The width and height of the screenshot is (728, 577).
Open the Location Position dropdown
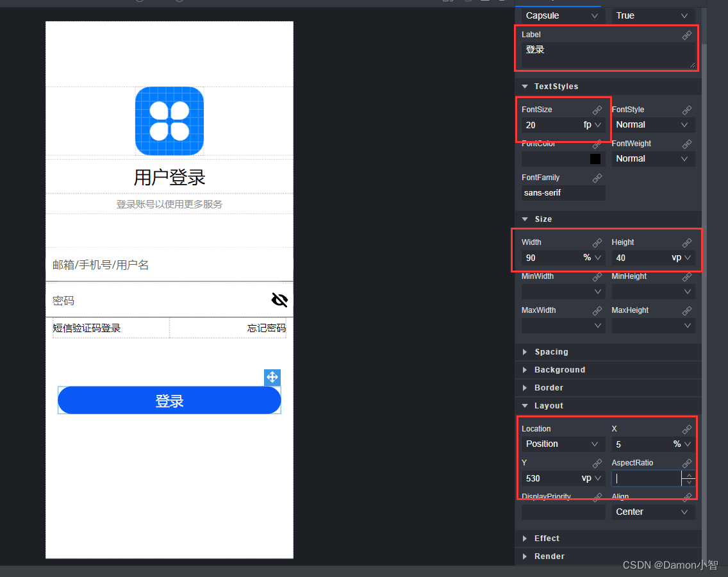(563, 444)
